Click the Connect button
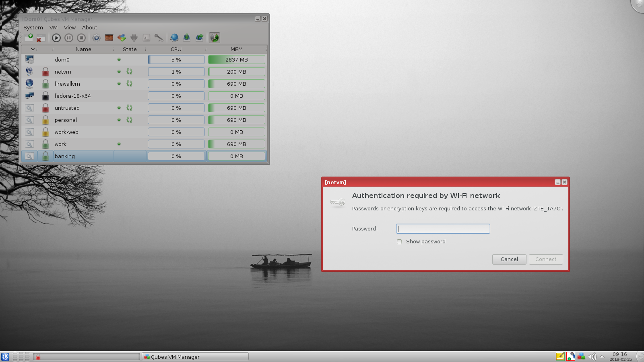Image resolution: width=644 pixels, height=362 pixels. [546, 259]
